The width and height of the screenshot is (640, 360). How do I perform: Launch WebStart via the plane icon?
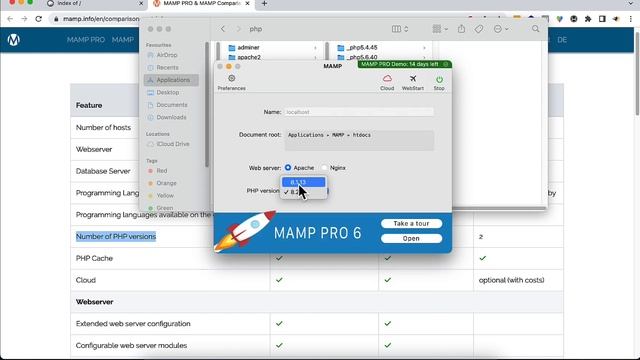(413, 78)
